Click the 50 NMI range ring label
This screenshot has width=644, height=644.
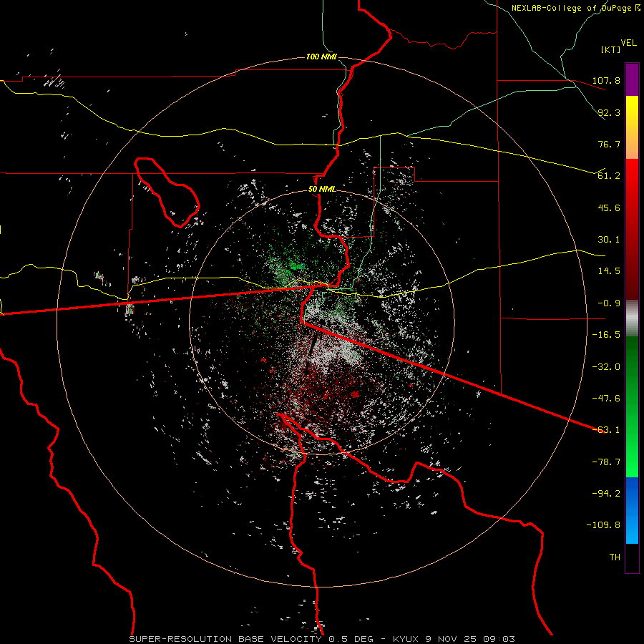[322, 190]
